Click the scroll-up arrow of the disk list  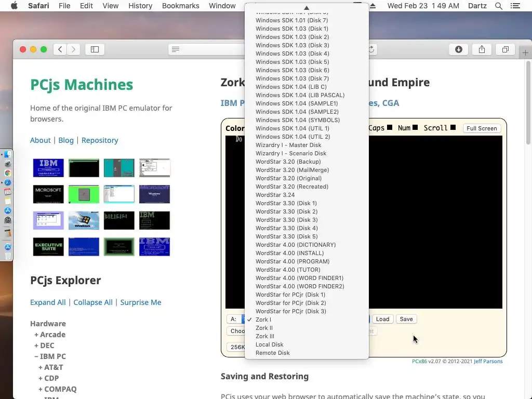point(307,7)
